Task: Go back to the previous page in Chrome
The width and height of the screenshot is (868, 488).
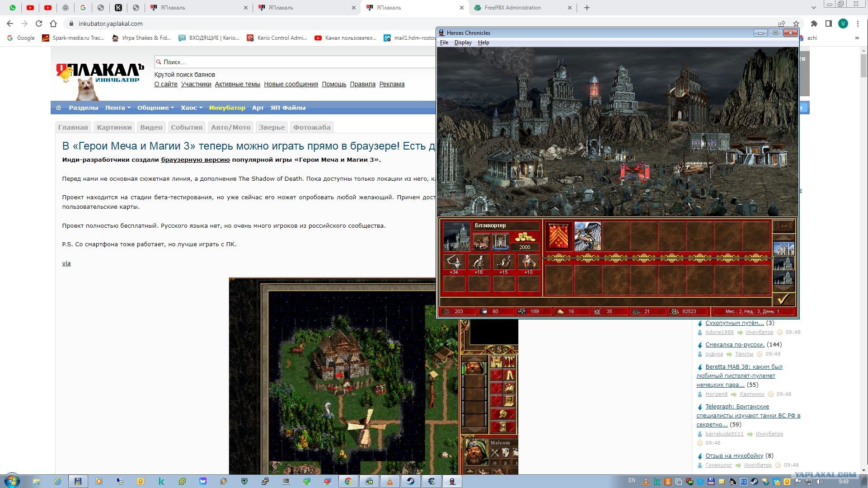Action: pos(10,23)
